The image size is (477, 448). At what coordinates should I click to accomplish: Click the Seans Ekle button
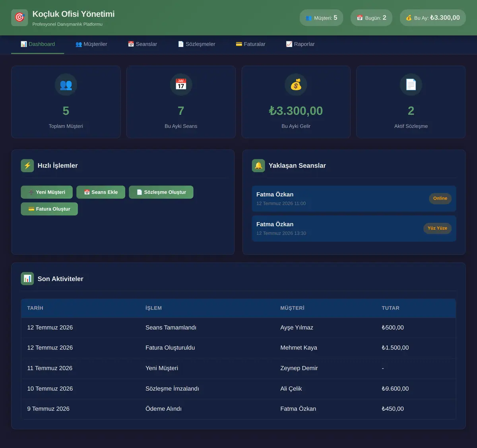(101, 192)
